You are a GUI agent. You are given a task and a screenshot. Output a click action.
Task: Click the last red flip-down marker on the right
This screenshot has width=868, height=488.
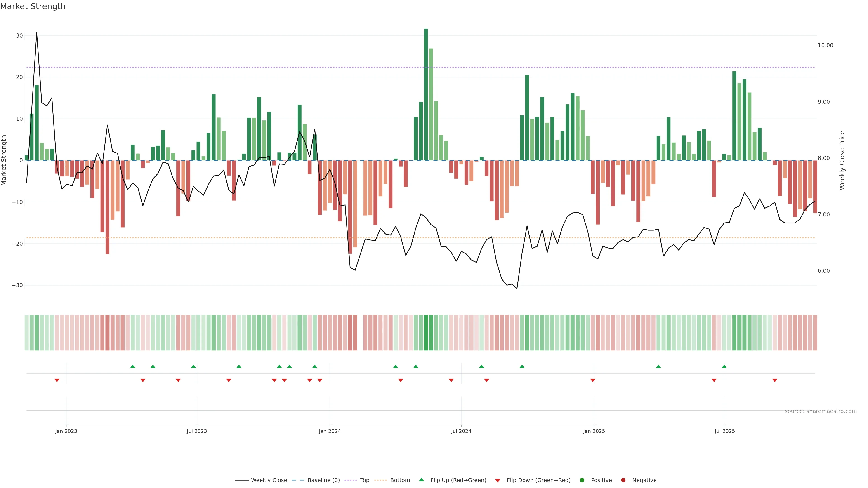pyautogui.click(x=775, y=380)
